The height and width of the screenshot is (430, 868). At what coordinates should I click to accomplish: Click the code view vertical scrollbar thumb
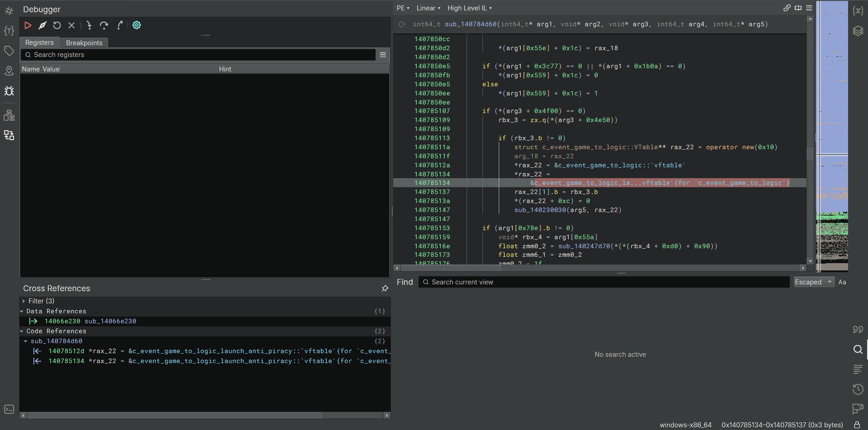pyautogui.click(x=810, y=154)
